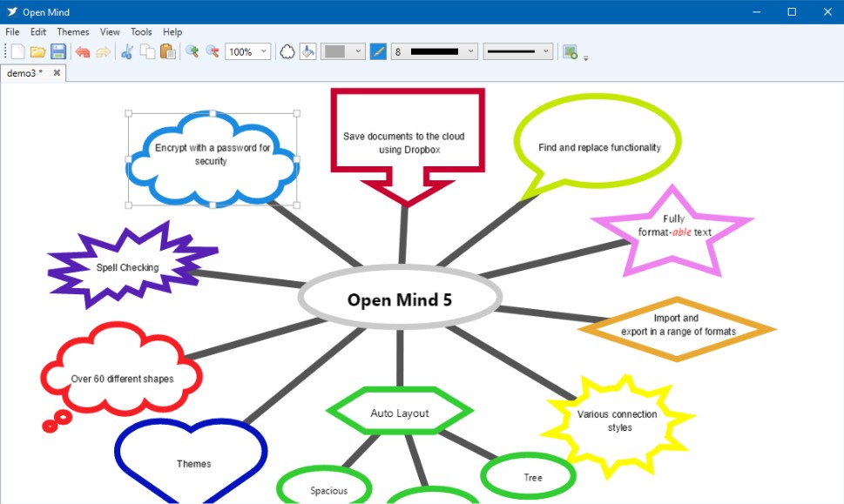Undo the last action with the red arrow
This screenshot has height=504, width=844.
[83, 51]
